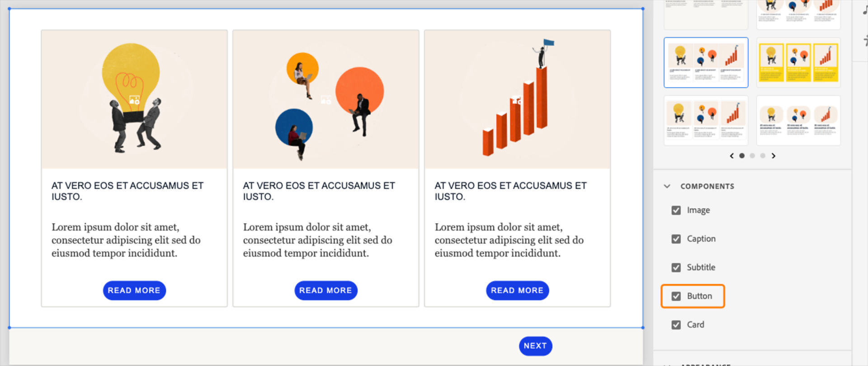Click READ MORE on the third card
Image resolution: width=868 pixels, height=366 pixels.
tap(517, 291)
